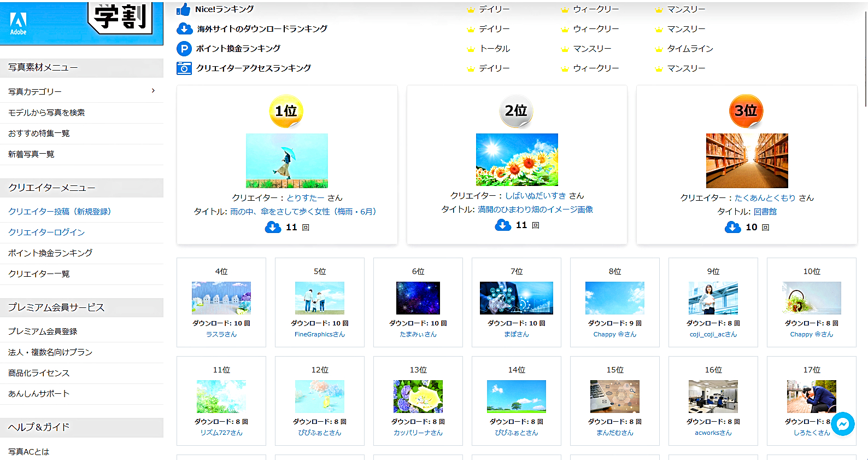Open モデルから写真を検索 in sidebar
The image size is (868, 460).
tap(46, 113)
